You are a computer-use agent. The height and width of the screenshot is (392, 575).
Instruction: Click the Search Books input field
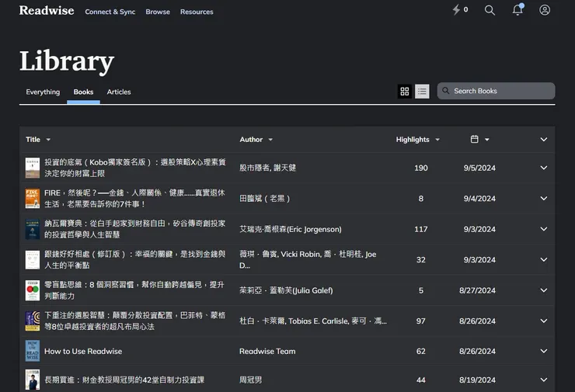(x=496, y=91)
